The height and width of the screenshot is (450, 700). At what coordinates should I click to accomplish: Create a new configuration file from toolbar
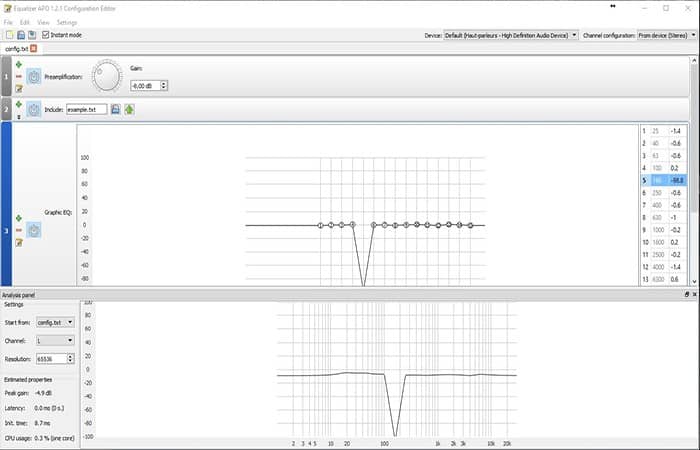[10, 35]
